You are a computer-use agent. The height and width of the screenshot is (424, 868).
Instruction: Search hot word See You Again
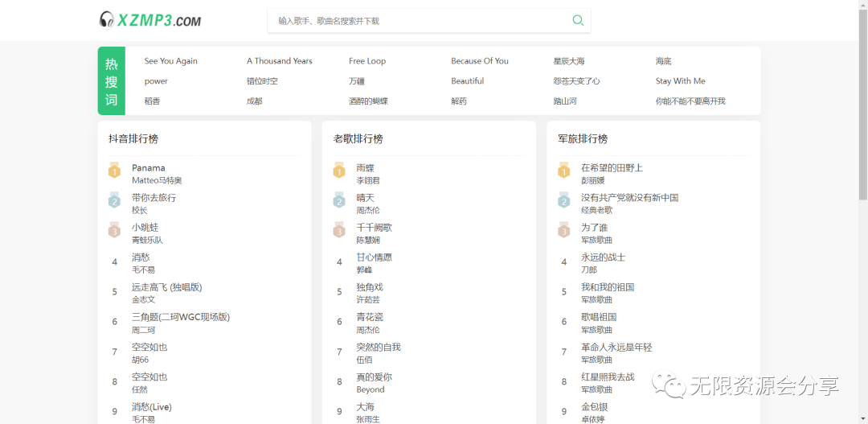(170, 61)
